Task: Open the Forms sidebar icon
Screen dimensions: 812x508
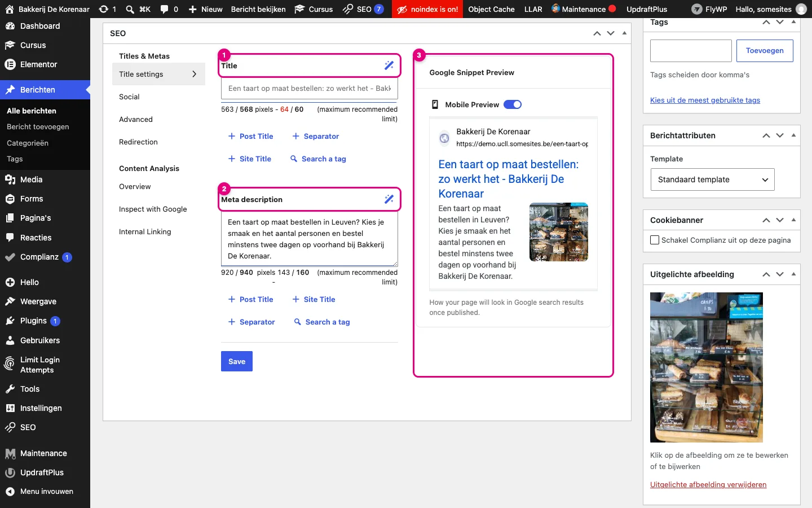Action: (10, 199)
